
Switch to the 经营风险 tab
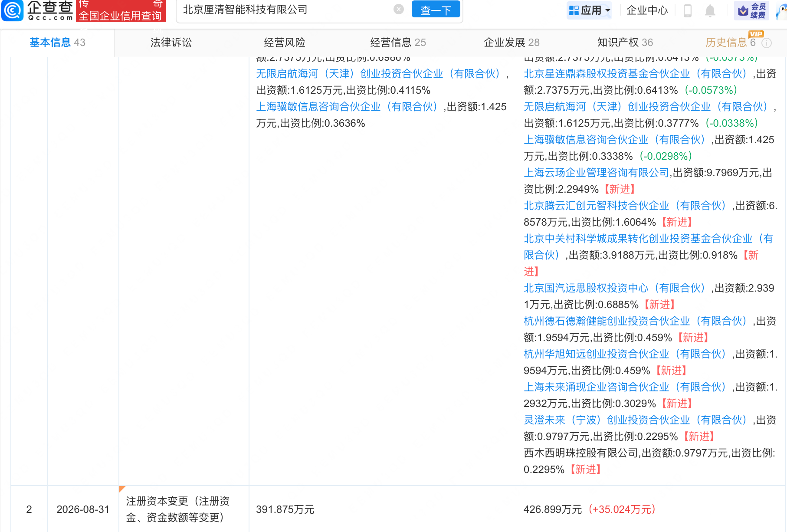(x=285, y=43)
